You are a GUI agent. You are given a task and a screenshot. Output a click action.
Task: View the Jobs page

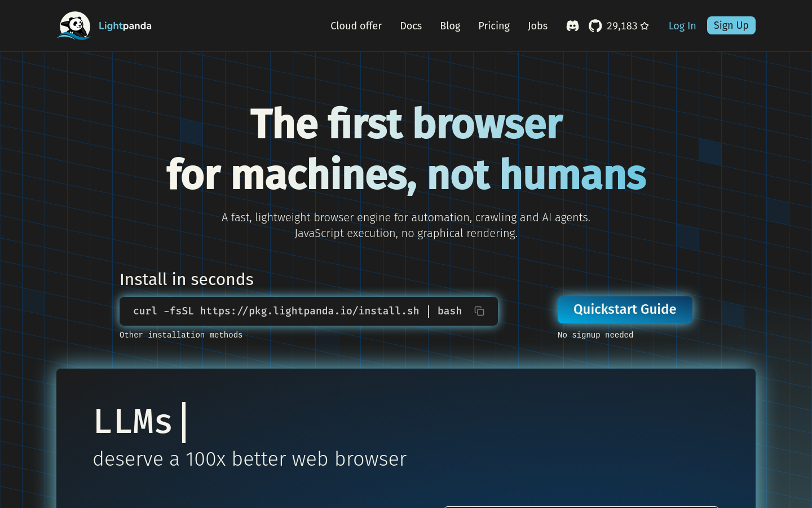[x=537, y=26]
